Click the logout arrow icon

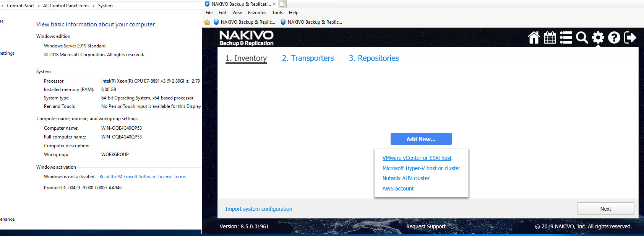[630, 38]
